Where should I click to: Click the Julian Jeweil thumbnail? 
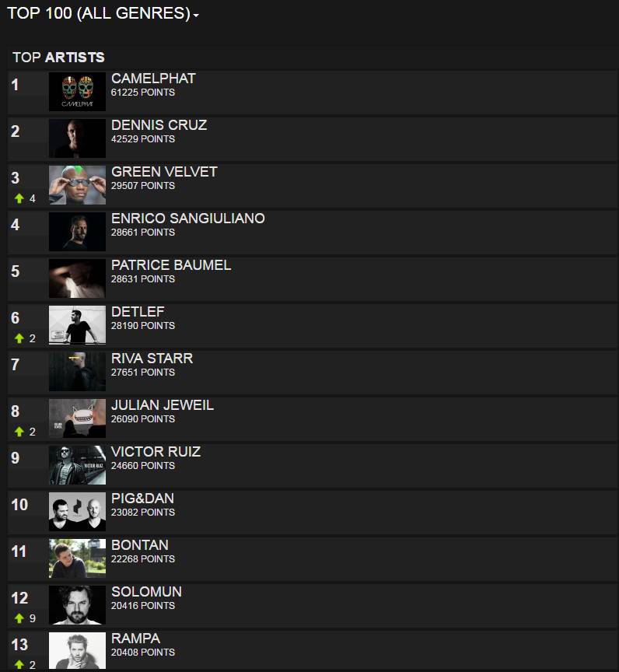pyautogui.click(x=77, y=418)
